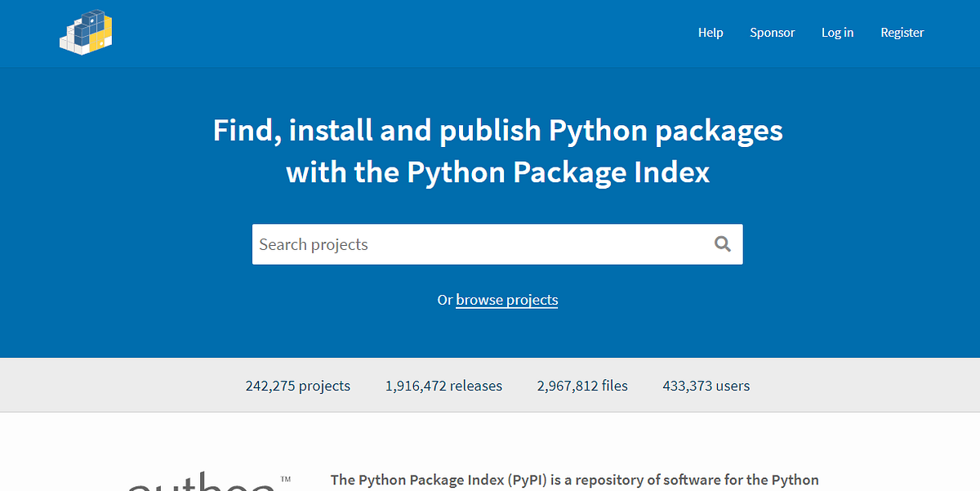Click the 1,916,472 releases statistic
Viewport: 980px width, 491px height.
(x=443, y=385)
